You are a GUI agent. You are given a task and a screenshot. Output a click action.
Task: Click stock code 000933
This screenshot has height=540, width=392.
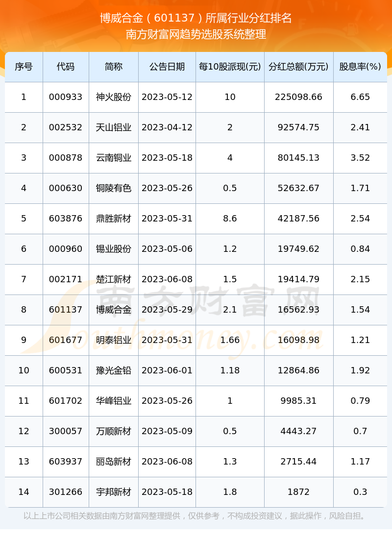66,97
